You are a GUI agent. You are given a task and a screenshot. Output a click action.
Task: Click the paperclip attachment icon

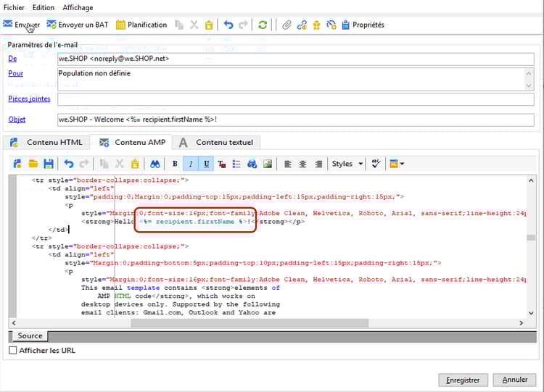tap(287, 25)
